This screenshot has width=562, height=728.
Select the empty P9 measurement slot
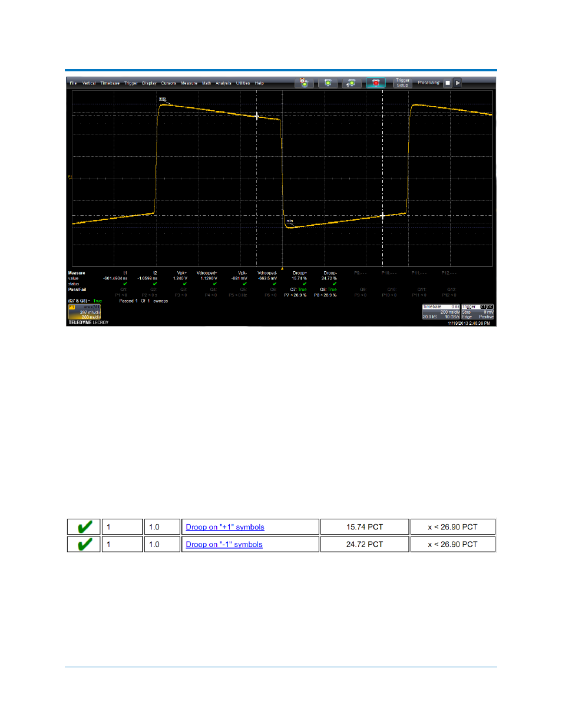pyautogui.click(x=360, y=273)
